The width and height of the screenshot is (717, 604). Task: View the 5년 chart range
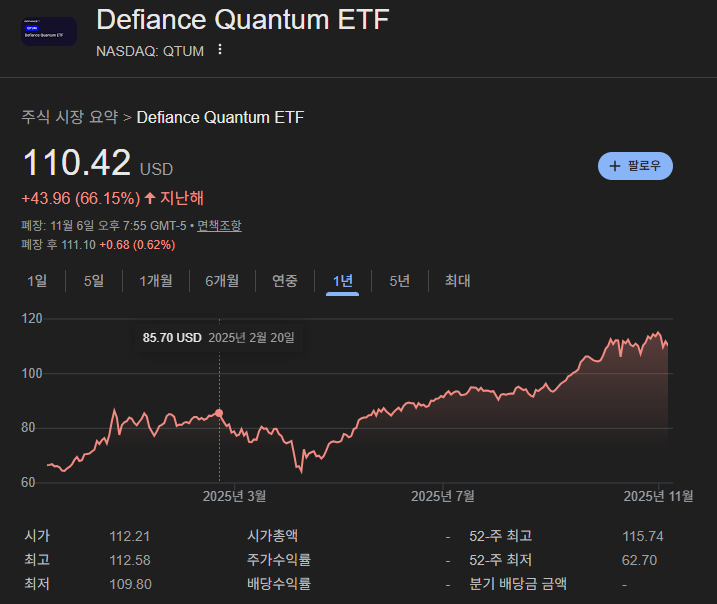click(x=399, y=281)
